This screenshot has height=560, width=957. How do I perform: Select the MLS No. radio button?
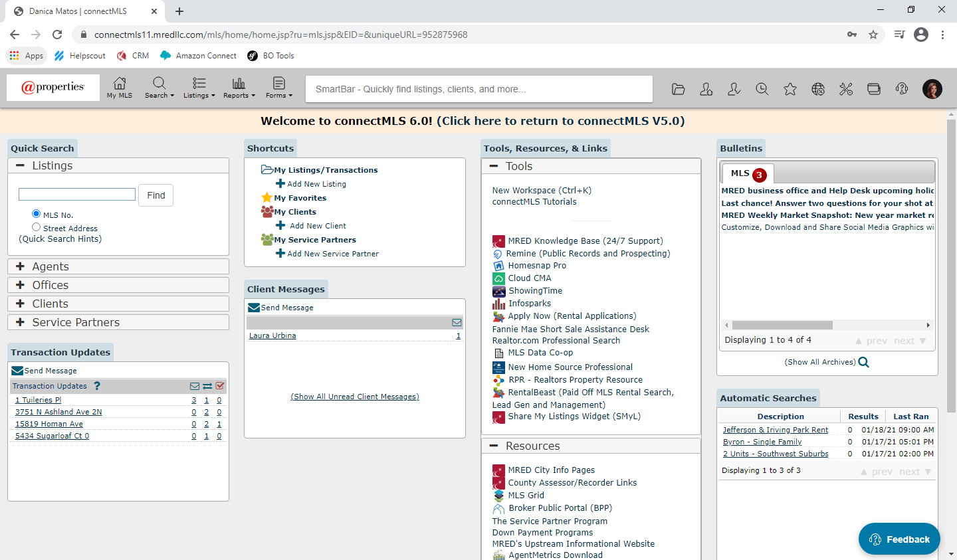(37, 214)
